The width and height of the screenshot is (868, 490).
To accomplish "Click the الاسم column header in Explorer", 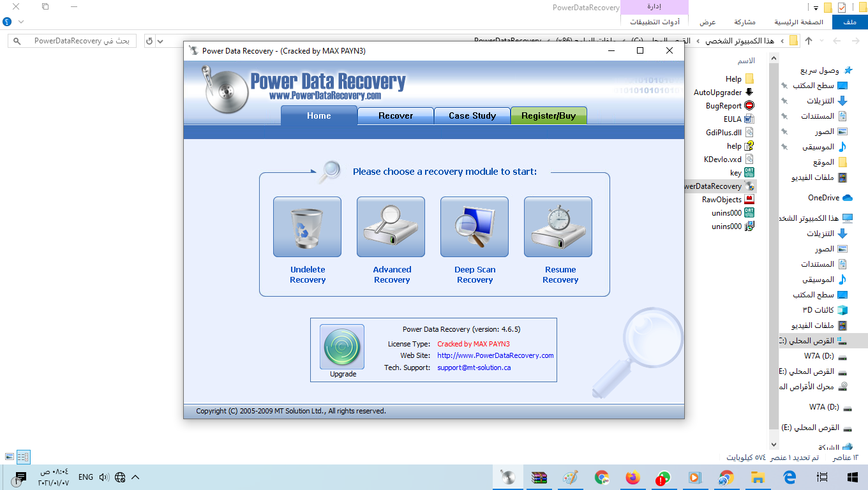I will pyautogui.click(x=746, y=61).
